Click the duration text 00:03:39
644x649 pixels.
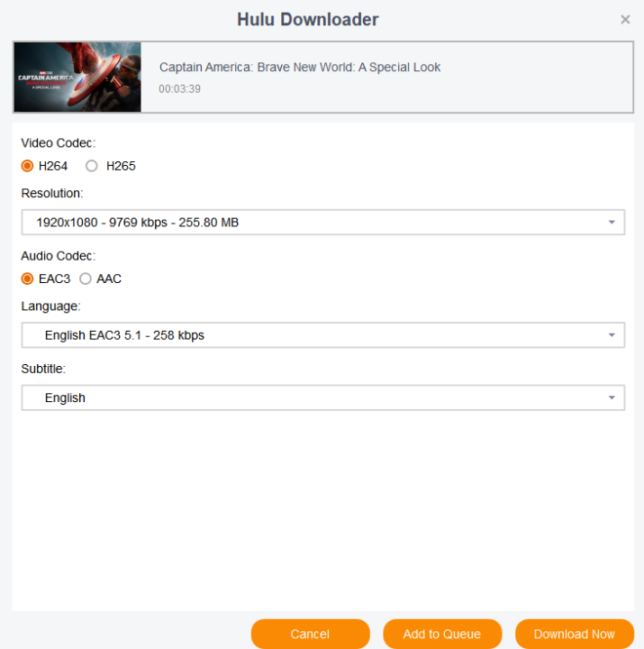tap(179, 89)
